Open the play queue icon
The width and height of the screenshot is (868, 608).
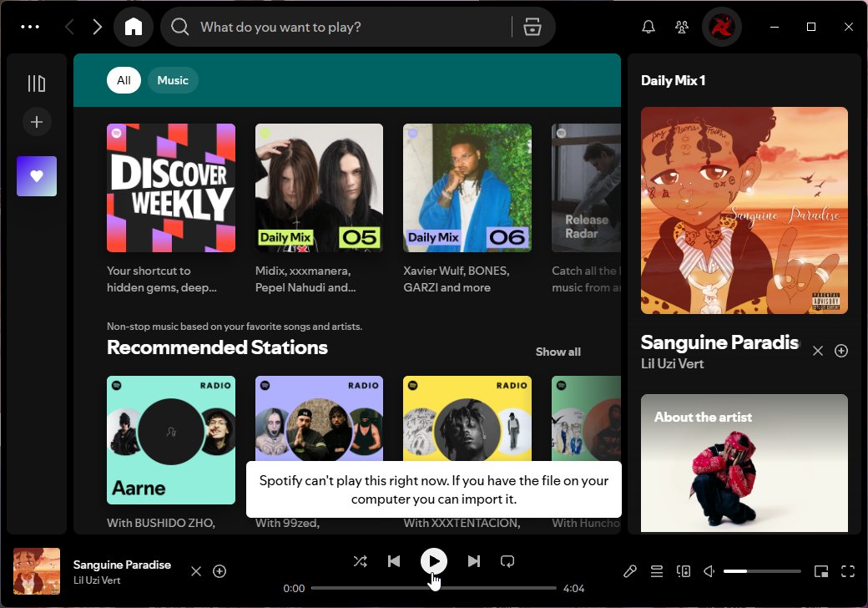pos(657,571)
